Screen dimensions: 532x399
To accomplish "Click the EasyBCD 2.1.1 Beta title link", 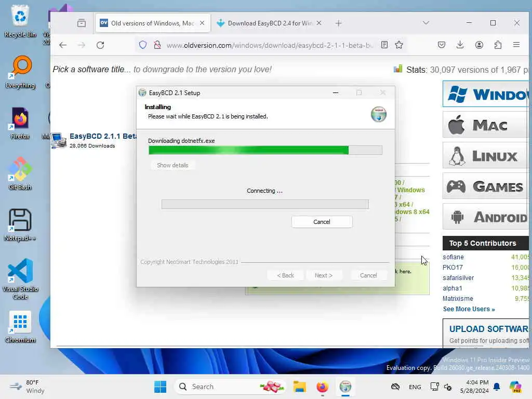I will coord(103,136).
